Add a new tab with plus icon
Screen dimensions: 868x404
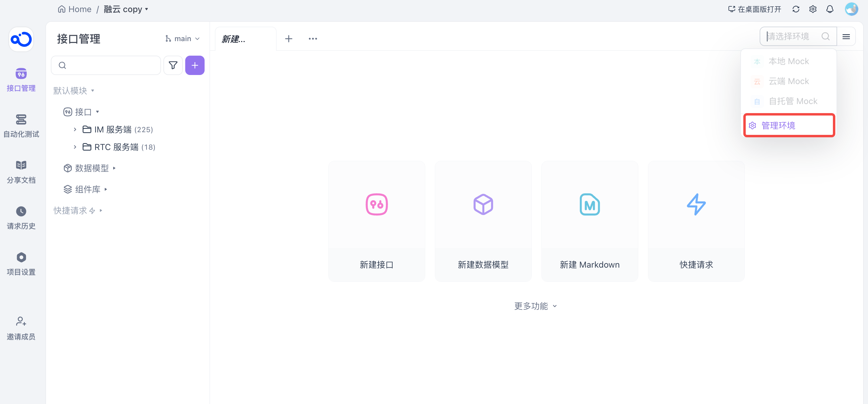pos(288,39)
